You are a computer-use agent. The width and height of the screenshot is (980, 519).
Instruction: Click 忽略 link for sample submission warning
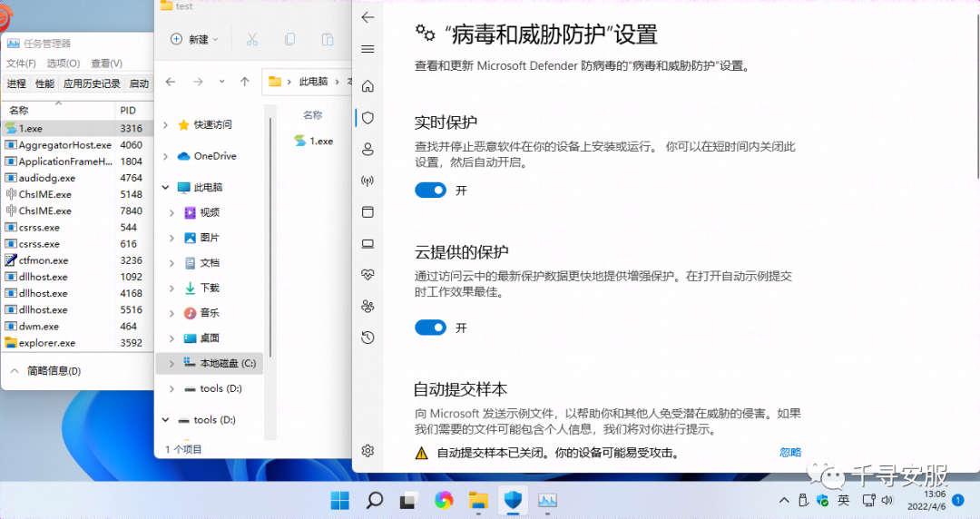(x=790, y=452)
